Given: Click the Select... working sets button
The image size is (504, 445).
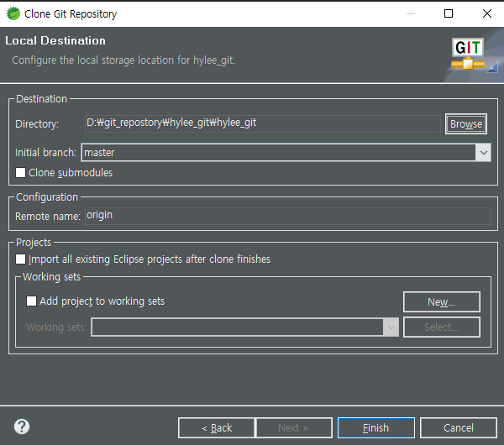Looking at the screenshot, I should [x=441, y=327].
